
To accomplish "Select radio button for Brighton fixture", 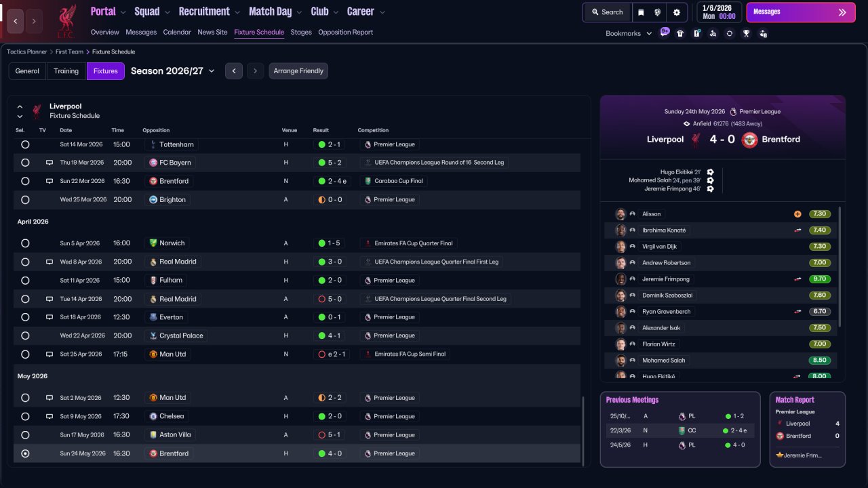I will pos(25,200).
